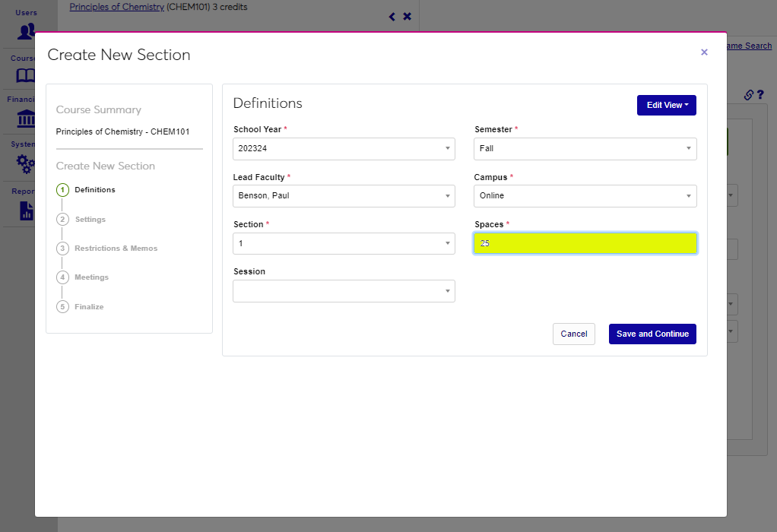Click the System gears icon
The height and width of the screenshot is (532, 777).
tap(26, 163)
